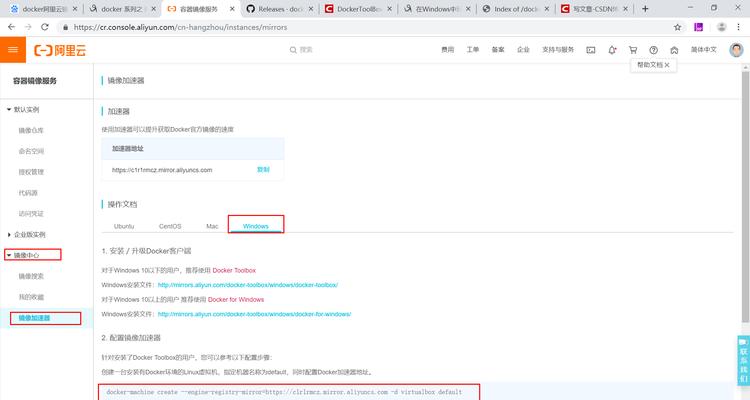750x400 pixels.
Task: Open 费用 in top navigation
Action: coord(447,50)
